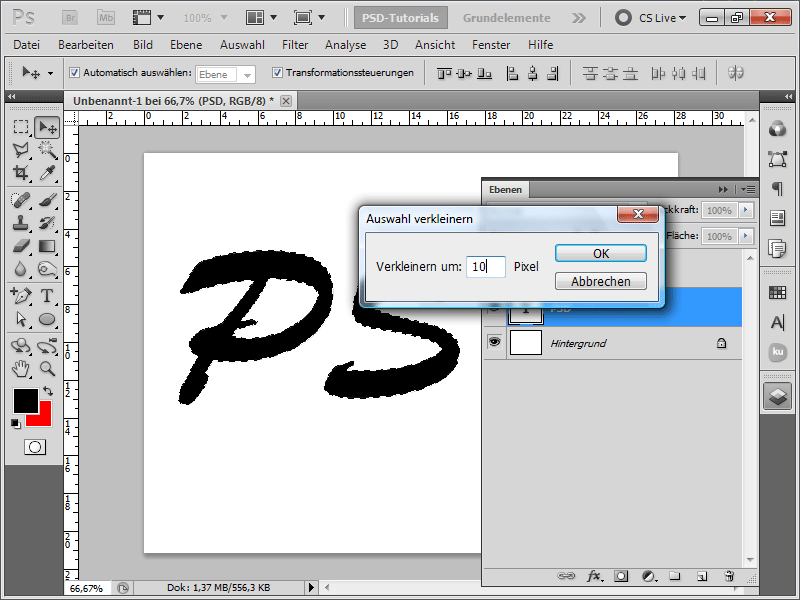Select the Eraser tool
Image resolution: width=800 pixels, height=600 pixels.
pos(20,246)
